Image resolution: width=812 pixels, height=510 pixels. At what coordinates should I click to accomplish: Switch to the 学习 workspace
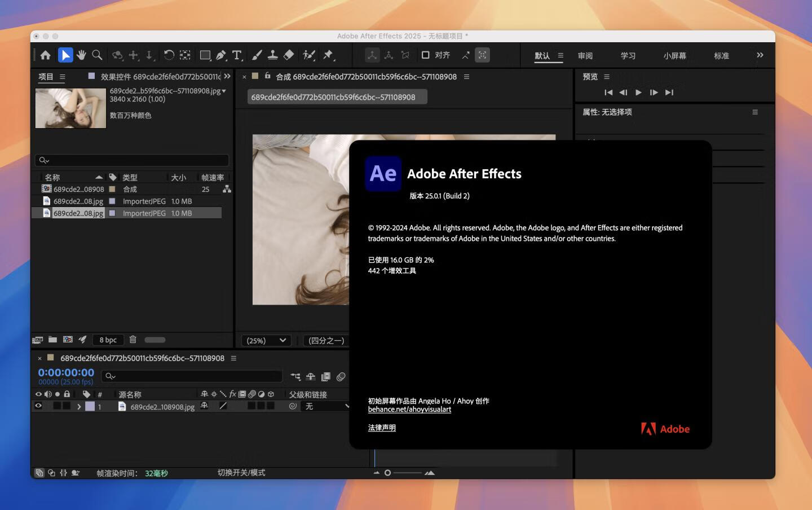pyautogui.click(x=628, y=55)
